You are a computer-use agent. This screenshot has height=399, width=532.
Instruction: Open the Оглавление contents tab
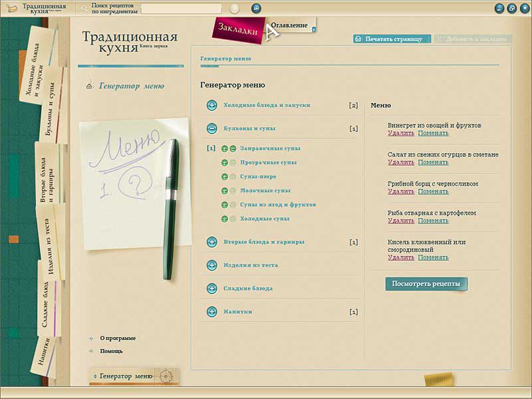coord(290,26)
